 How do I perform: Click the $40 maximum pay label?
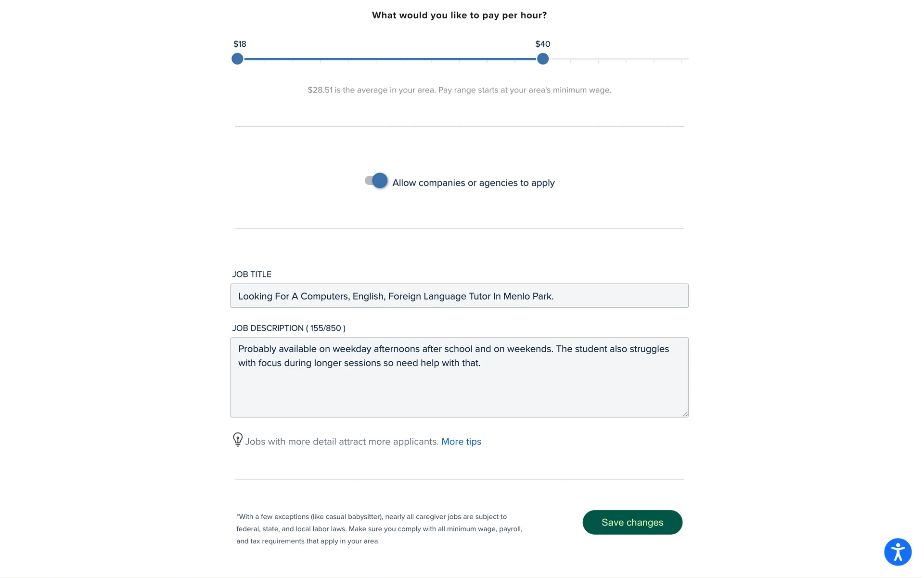543,44
